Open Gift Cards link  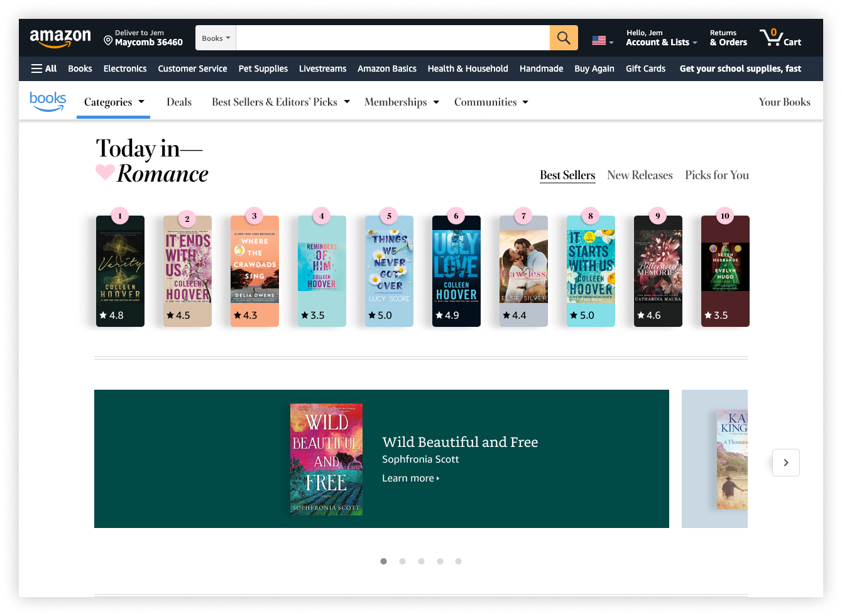pos(645,69)
